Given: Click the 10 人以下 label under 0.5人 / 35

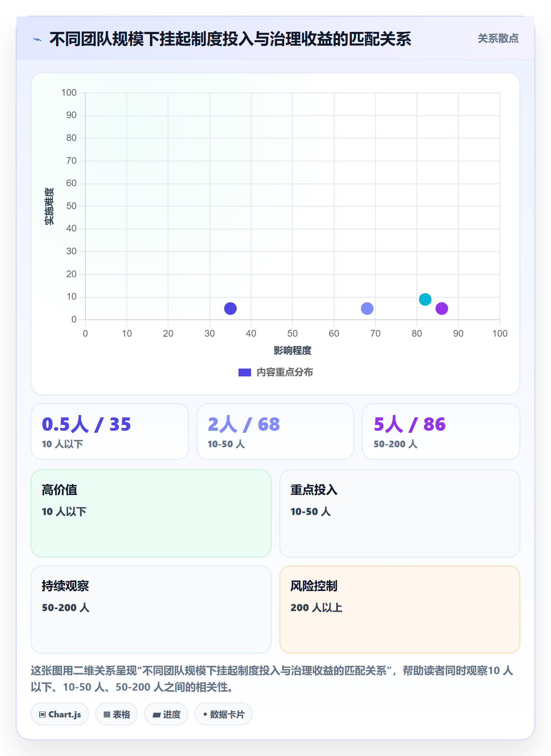Looking at the screenshot, I should coord(62,444).
